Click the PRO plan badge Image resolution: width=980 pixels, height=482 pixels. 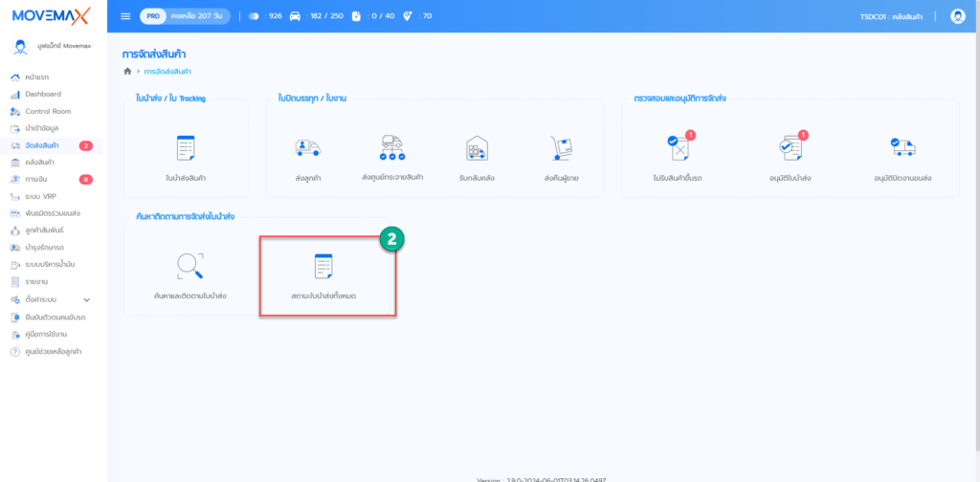tap(153, 16)
